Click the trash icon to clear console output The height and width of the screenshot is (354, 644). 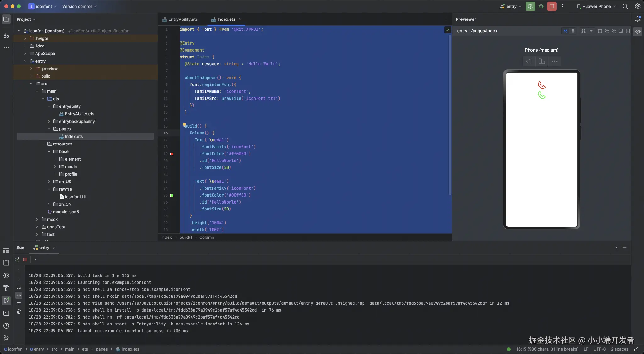pyautogui.click(x=19, y=312)
